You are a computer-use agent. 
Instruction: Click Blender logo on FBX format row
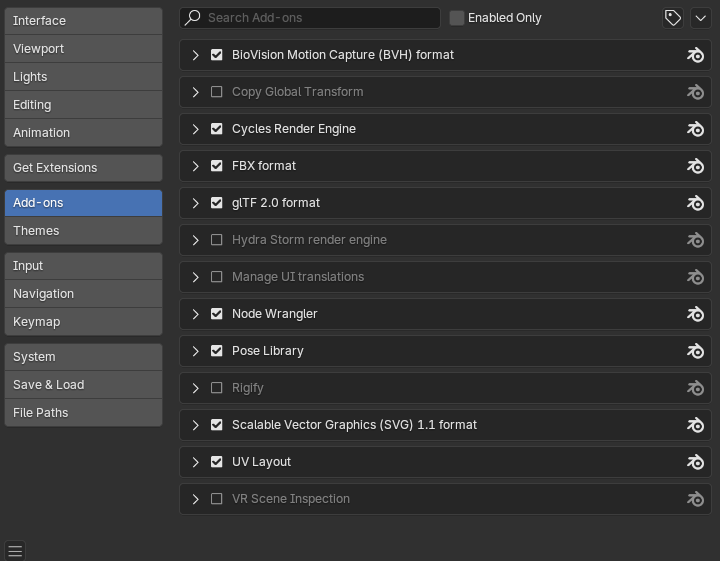point(695,166)
